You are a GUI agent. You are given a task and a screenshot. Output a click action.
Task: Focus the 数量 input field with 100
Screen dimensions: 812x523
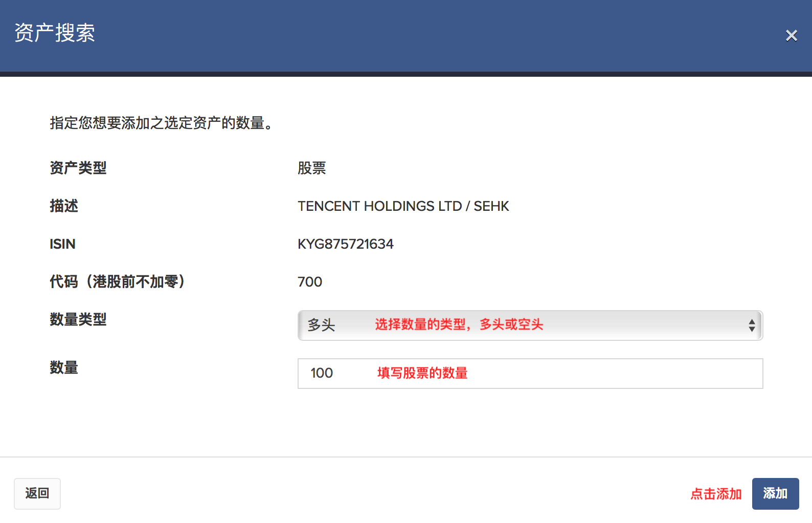click(x=530, y=374)
